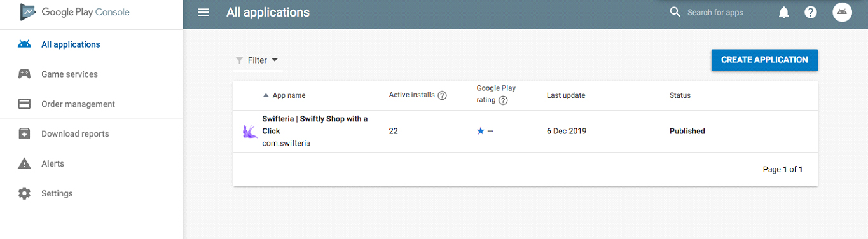
Task: Click the Settings gear icon
Action: pos(24,193)
